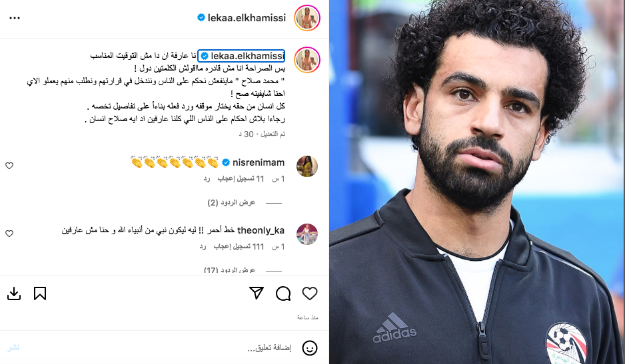View 111 likes on theonly_ka comment

(239, 247)
